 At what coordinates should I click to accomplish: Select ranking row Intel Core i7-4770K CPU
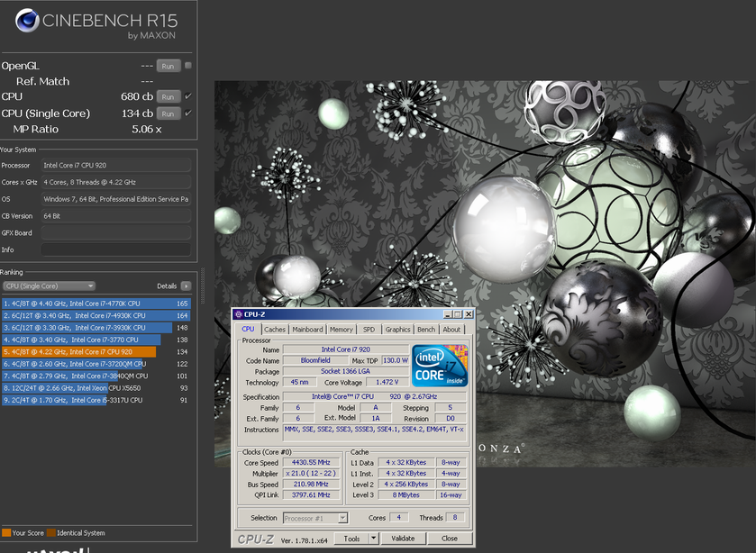tap(96, 304)
